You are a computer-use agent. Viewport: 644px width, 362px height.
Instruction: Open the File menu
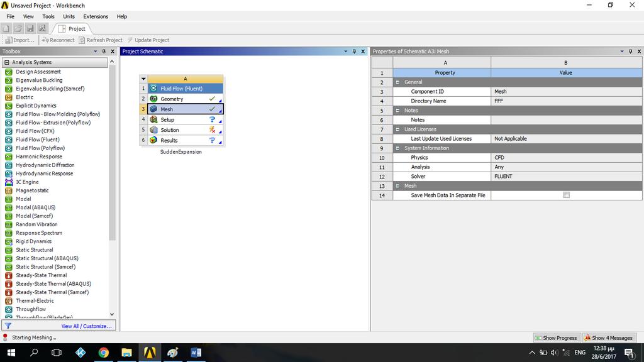[10, 16]
